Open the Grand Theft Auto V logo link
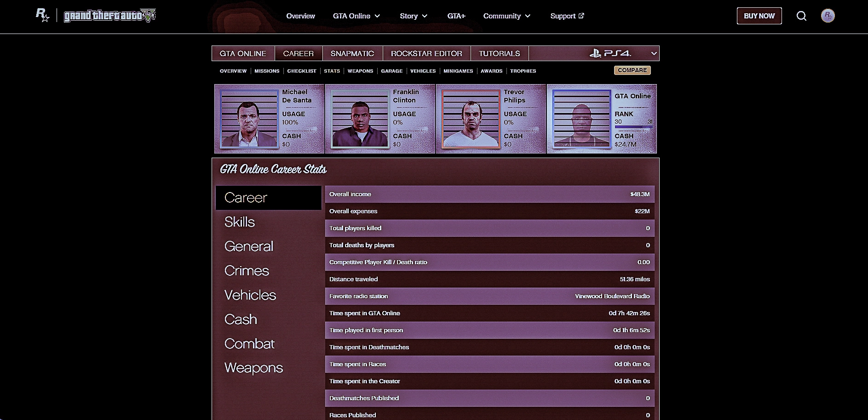Screen dimensions: 868x420 110,16
